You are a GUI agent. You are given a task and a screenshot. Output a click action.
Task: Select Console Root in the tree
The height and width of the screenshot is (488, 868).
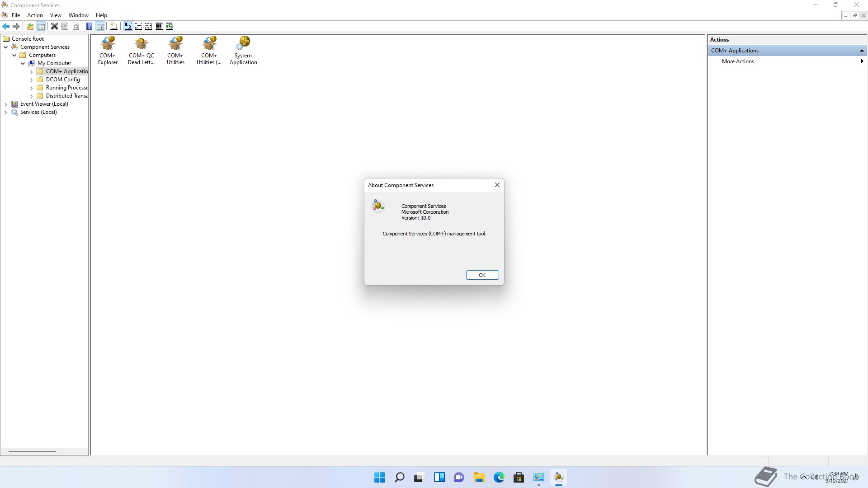(28, 39)
